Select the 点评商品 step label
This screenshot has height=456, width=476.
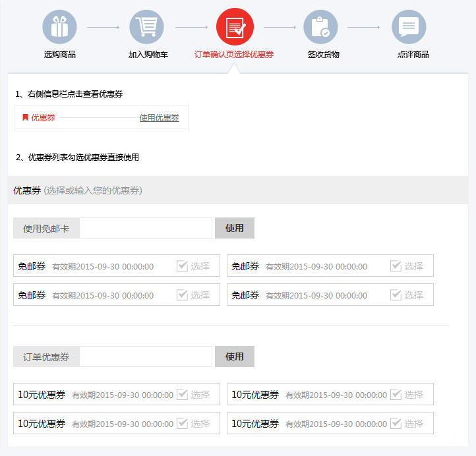point(413,55)
